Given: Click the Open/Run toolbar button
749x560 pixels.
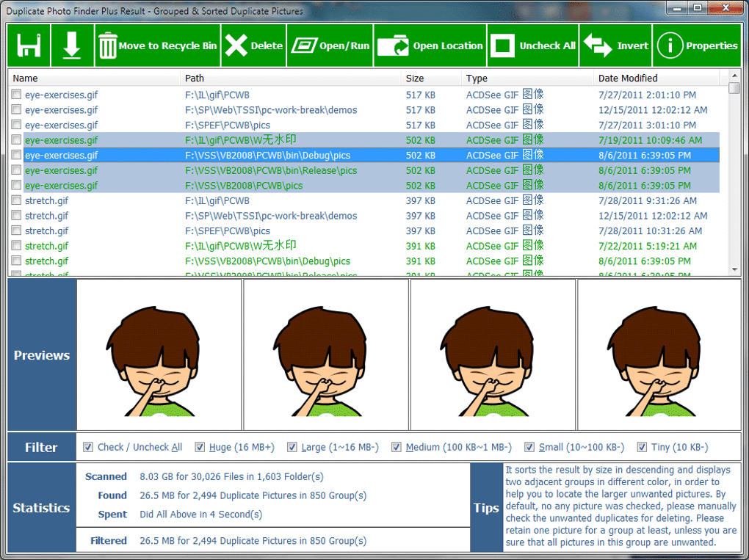Looking at the screenshot, I should (x=330, y=46).
